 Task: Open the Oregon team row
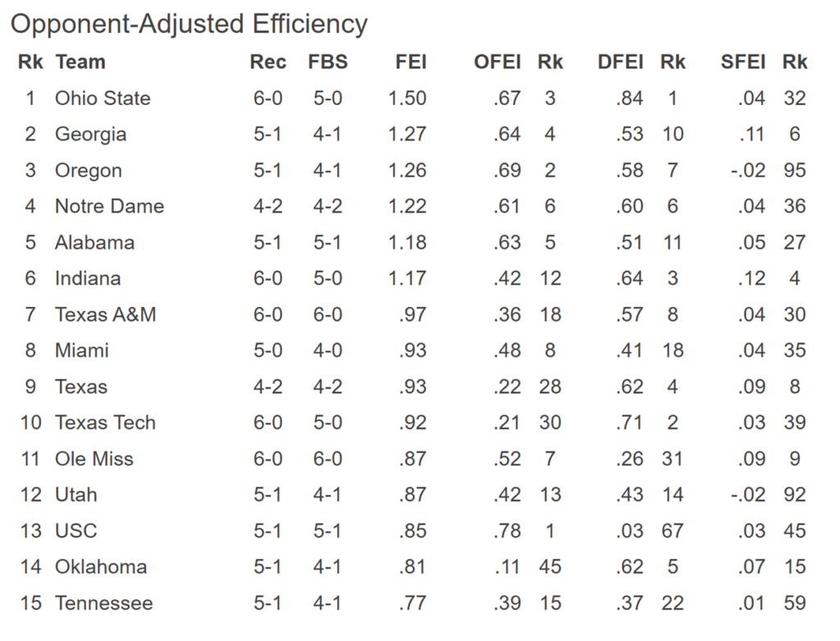pyautogui.click(x=88, y=171)
